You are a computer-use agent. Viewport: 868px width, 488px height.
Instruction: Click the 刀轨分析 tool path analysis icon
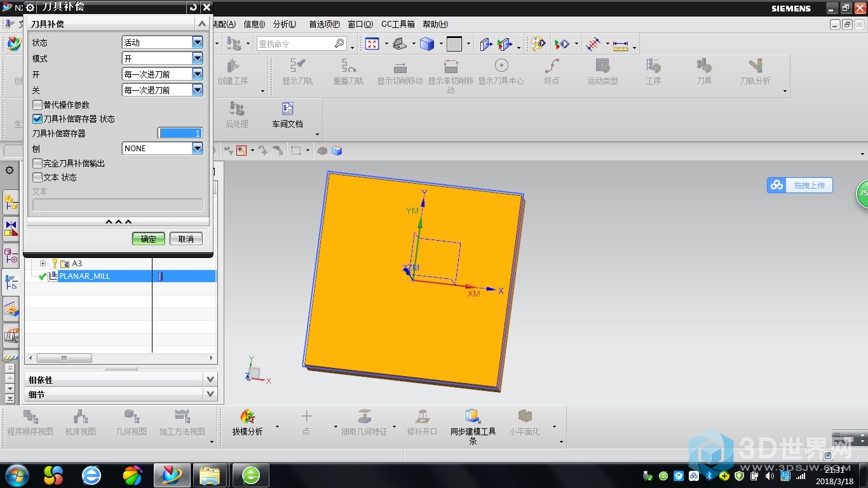pos(755,65)
